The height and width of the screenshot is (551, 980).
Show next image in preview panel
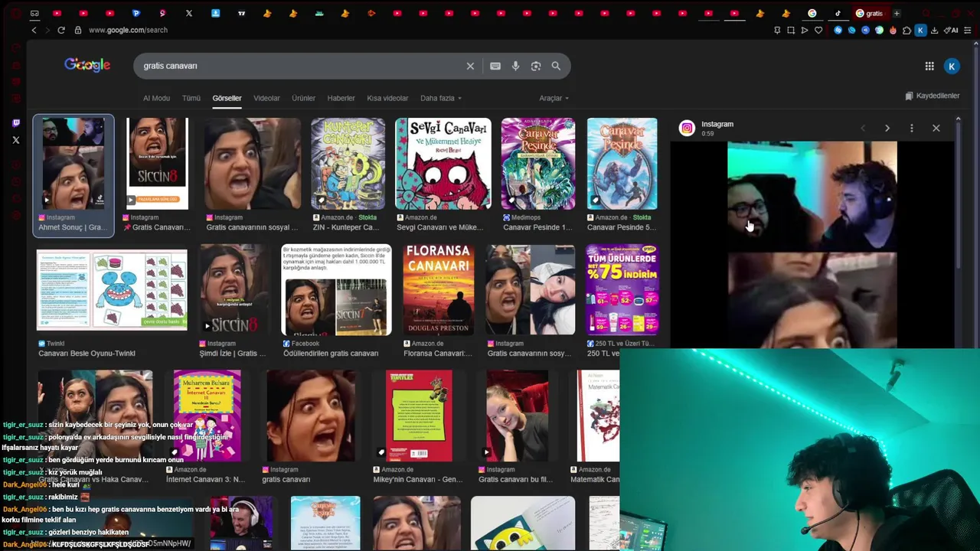pos(887,128)
